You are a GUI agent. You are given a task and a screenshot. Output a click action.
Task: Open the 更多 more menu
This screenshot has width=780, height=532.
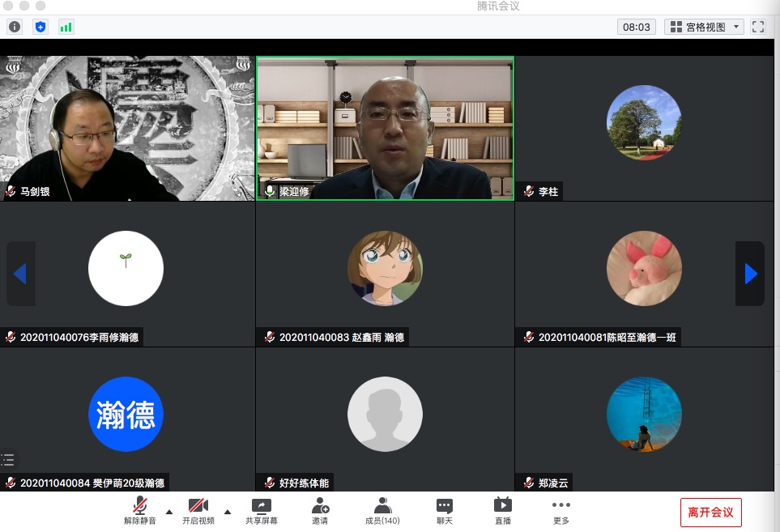coord(561,511)
